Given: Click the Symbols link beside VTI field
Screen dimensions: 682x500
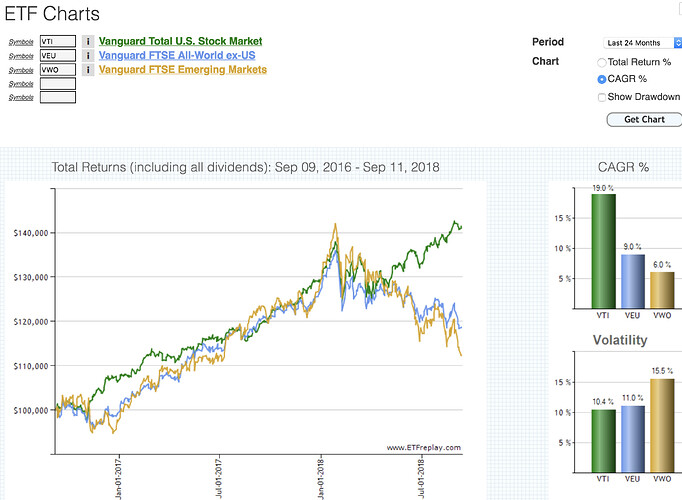Looking at the screenshot, I should pyautogui.click(x=21, y=42).
